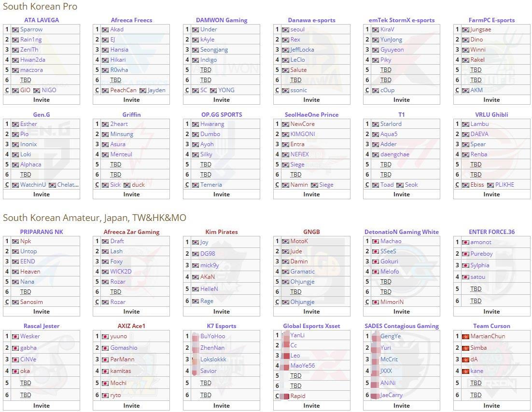Click the Japan flag next to amonot

click(465, 242)
